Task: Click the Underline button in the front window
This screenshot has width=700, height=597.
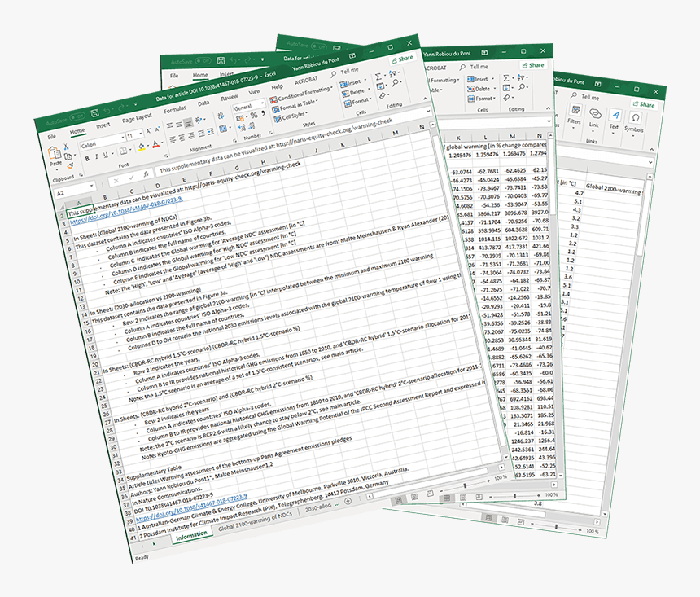Action: (x=105, y=155)
